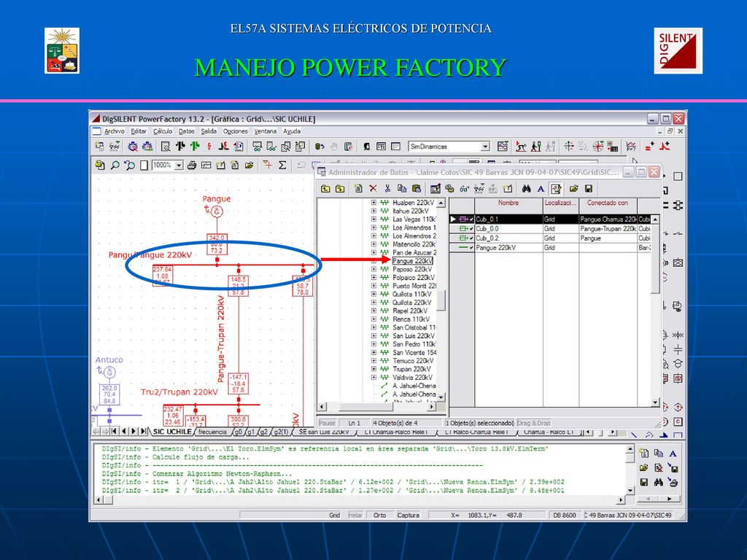Click the rectangle drawing tool in right toolbox
The height and width of the screenshot is (560, 747).
tap(678, 176)
